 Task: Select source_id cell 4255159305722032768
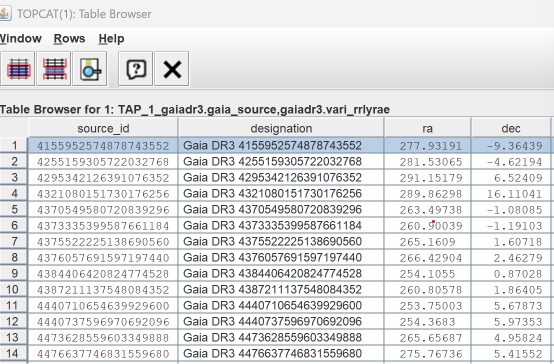[103, 162]
